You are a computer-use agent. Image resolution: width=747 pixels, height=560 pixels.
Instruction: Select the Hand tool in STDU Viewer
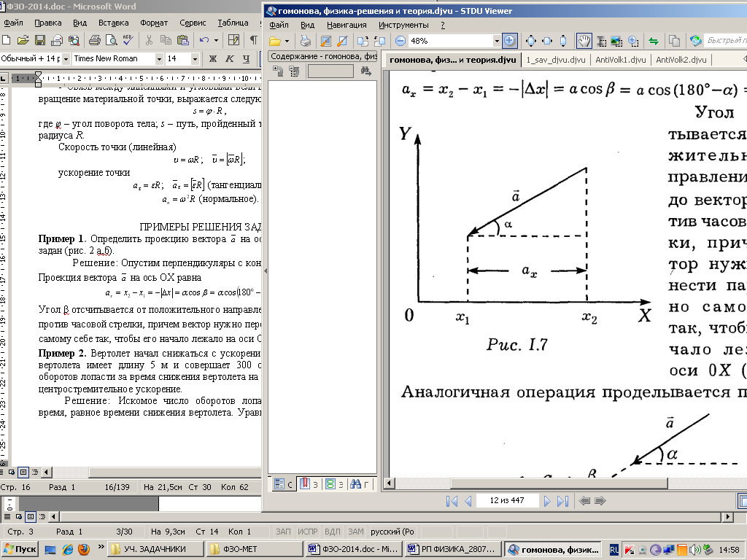pyautogui.click(x=584, y=42)
